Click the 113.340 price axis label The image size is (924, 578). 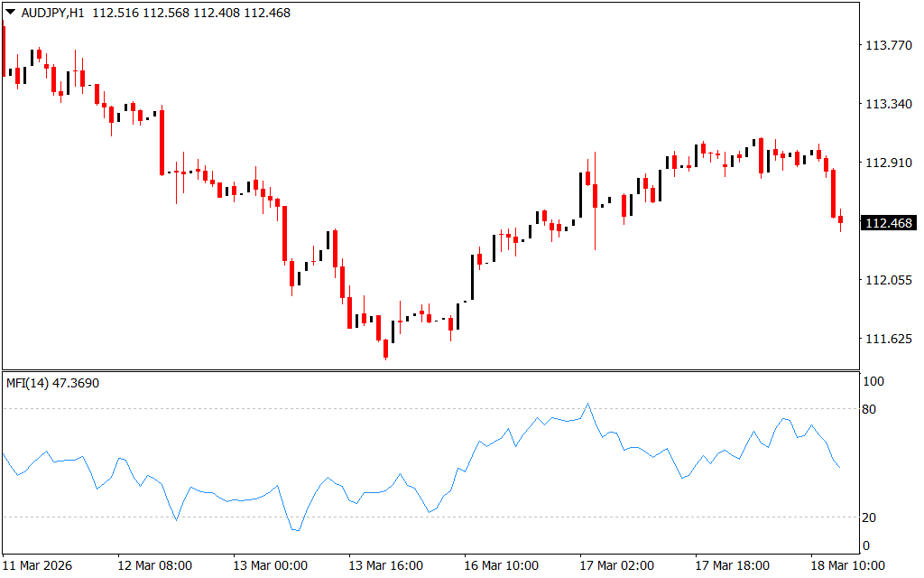coord(888,104)
